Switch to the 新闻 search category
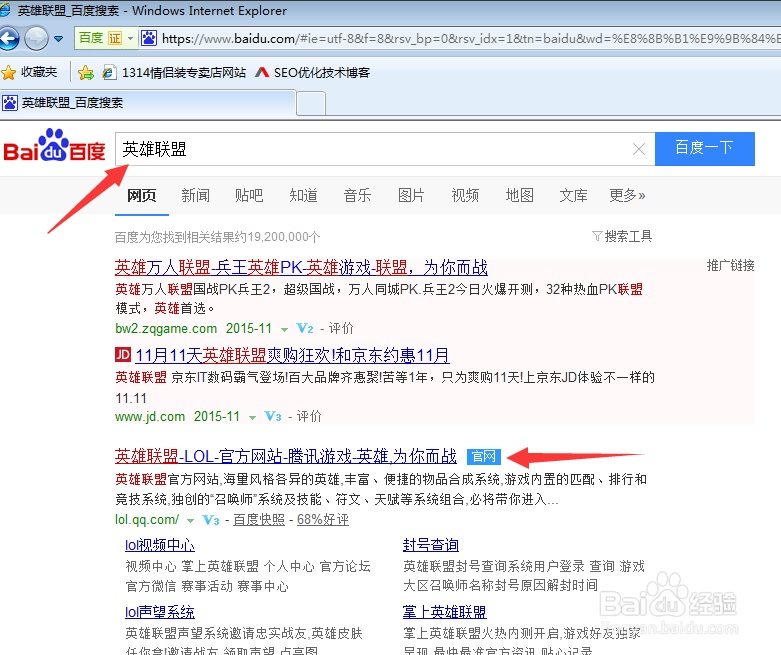 pos(195,195)
